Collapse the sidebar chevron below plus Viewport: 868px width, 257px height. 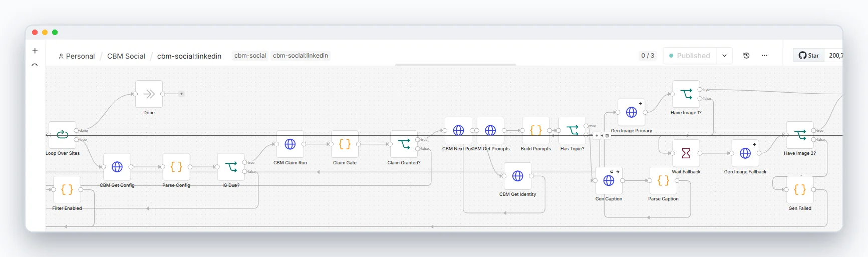click(x=35, y=65)
